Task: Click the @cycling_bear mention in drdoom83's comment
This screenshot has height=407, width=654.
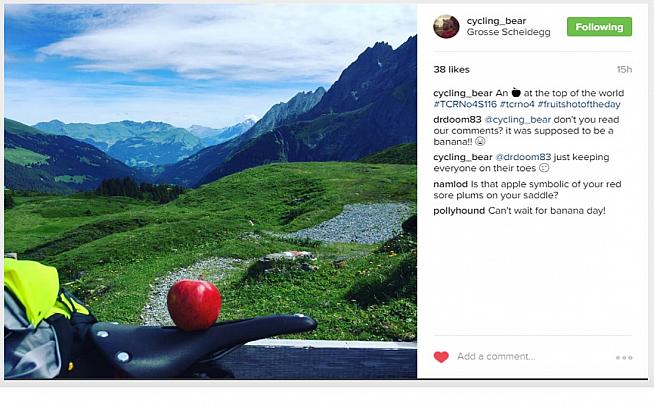Action: 517,120
